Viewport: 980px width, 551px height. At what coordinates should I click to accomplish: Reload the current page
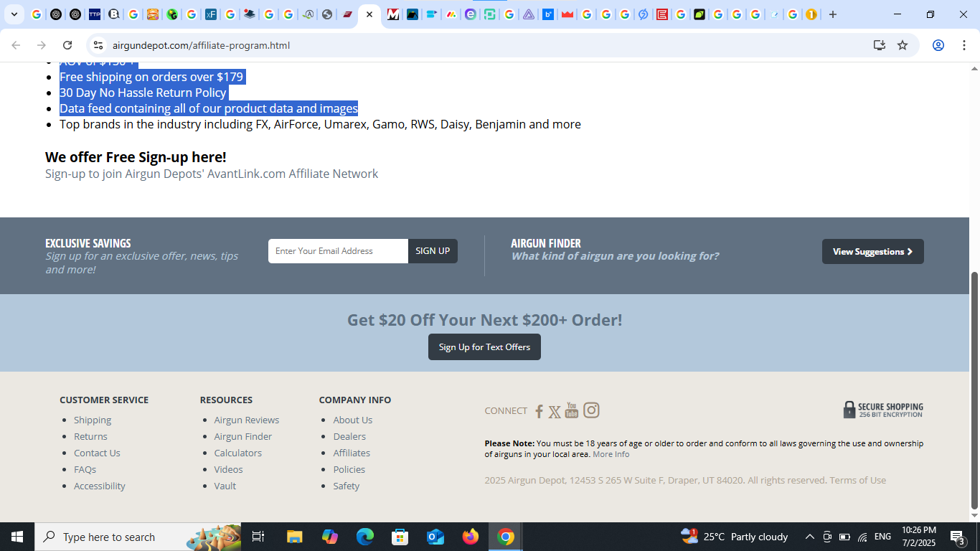tap(67, 45)
